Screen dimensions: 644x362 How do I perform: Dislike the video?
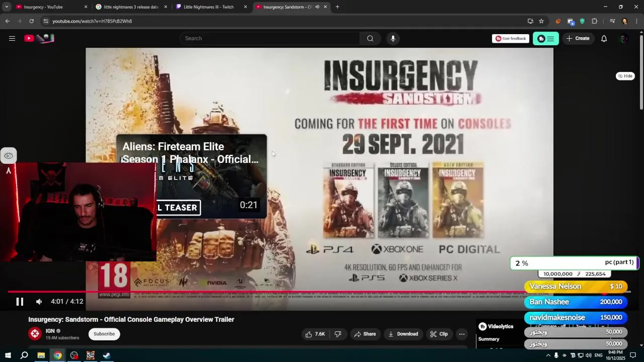pyautogui.click(x=338, y=334)
